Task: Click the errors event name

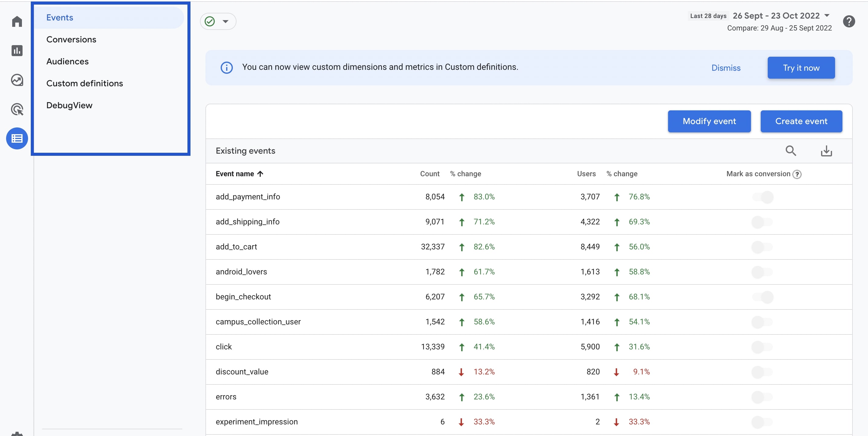Action: pyautogui.click(x=226, y=397)
